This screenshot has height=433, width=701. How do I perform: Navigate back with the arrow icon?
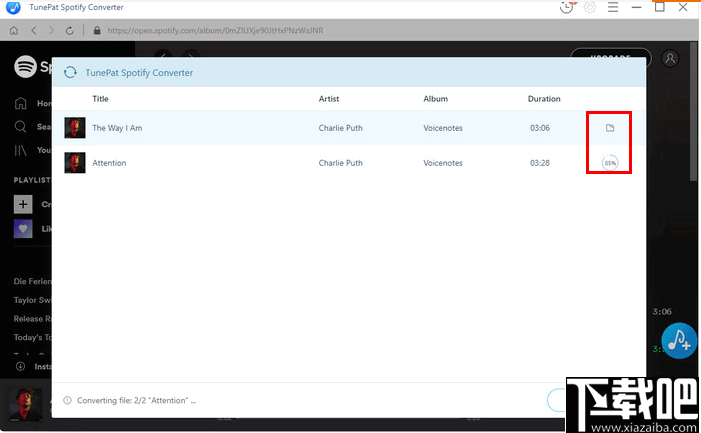click(x=34, y=30)
